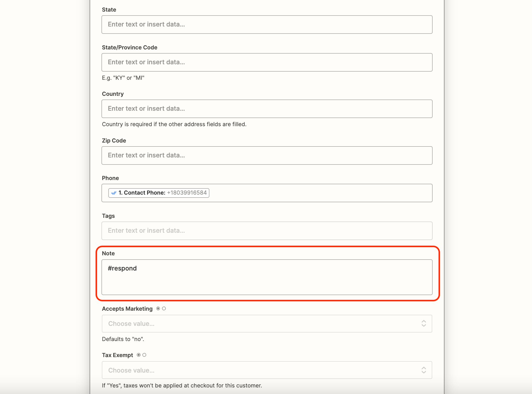
Task: Select the second Tax Exempt radio button
Action: [x=145, y=355]
